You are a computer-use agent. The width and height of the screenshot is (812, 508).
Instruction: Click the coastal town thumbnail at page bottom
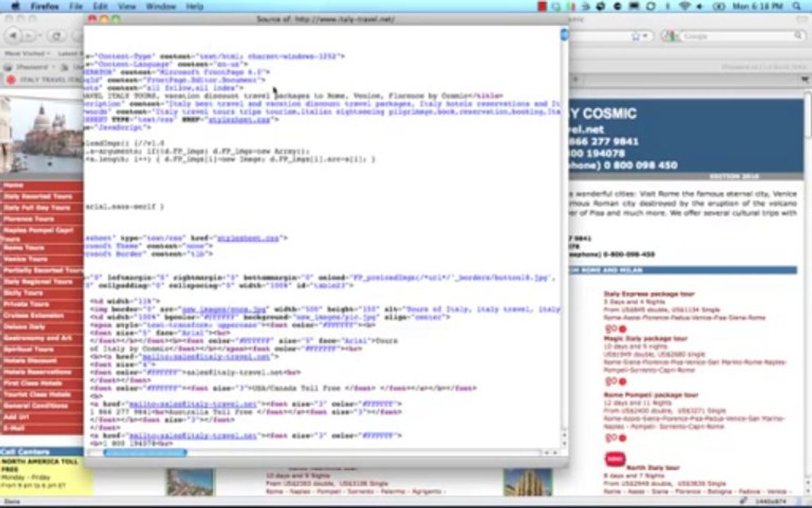(x=190, y=482)
